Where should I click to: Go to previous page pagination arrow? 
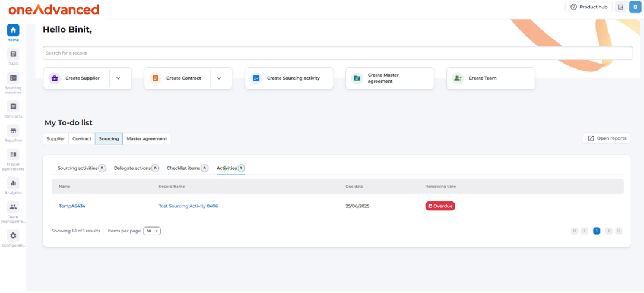pyautogui.click(x=585, y=231)
